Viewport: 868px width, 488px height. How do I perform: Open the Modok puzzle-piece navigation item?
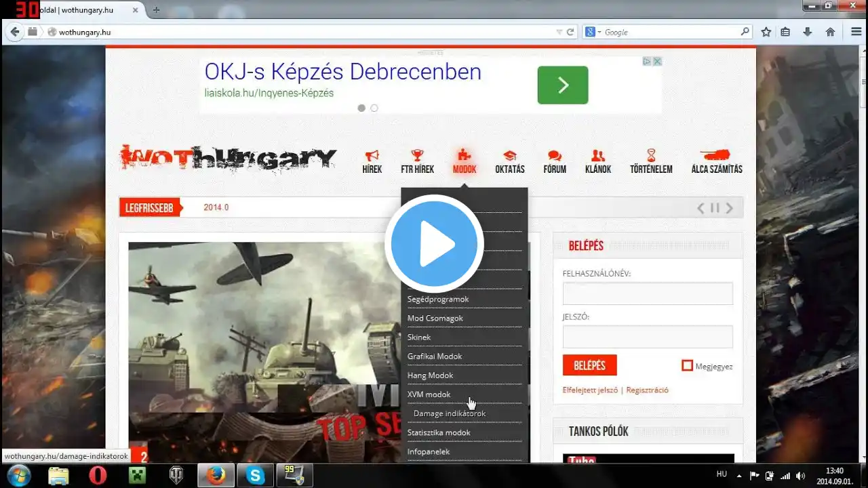(465, 161)
